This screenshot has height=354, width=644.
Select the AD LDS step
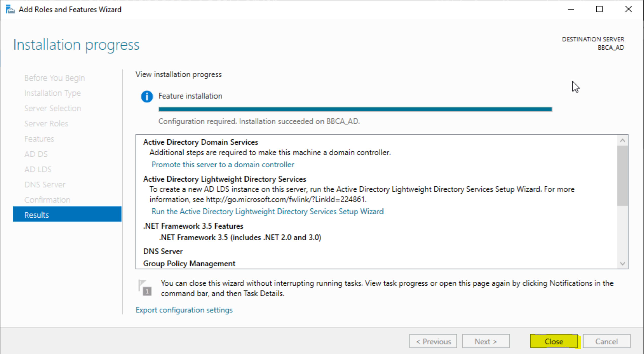(38, 169)
